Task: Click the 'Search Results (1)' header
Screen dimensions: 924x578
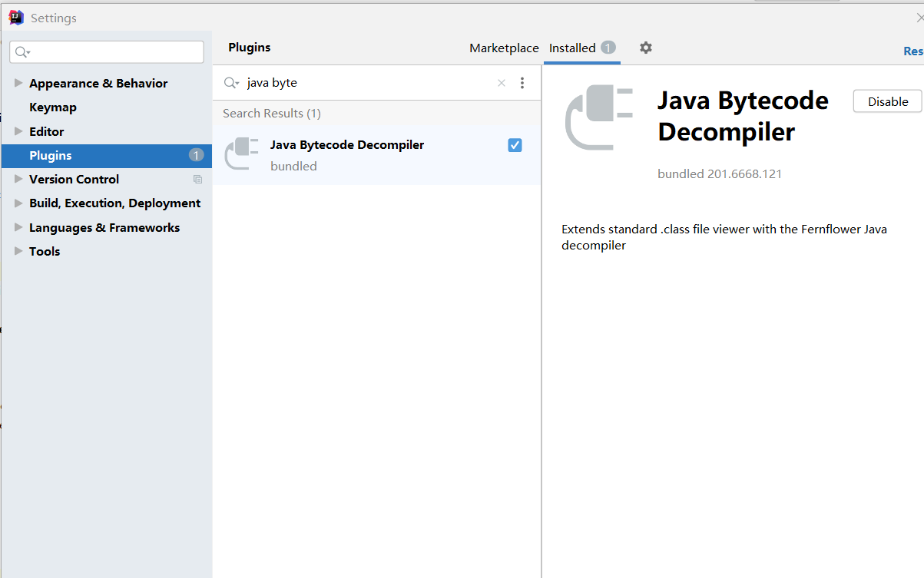Action: click(x=272, y=114)
